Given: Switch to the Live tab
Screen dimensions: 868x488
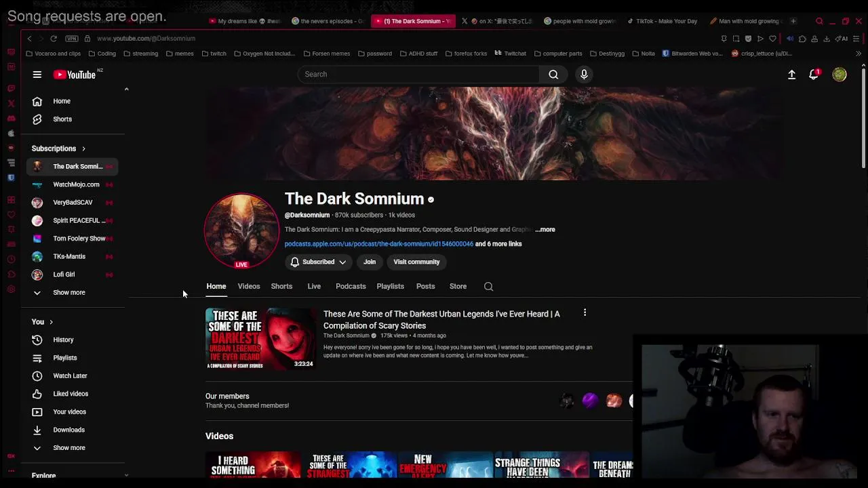Looking at the screenshot, I should [314, 286].
